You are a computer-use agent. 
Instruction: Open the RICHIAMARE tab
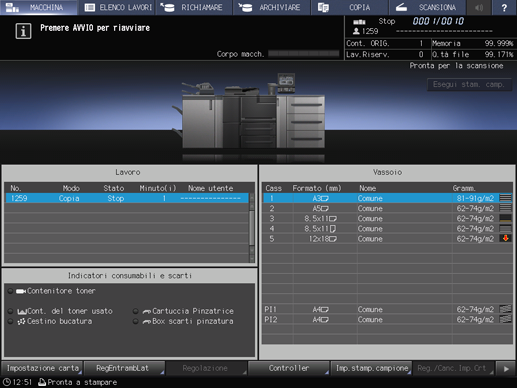pyautogui.click(x=194, y=7)
